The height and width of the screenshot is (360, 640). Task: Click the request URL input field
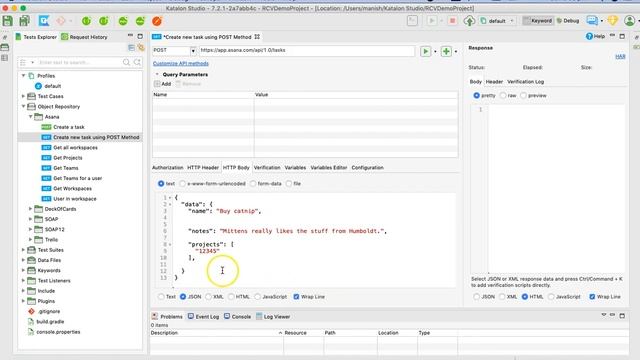(307, 51)
